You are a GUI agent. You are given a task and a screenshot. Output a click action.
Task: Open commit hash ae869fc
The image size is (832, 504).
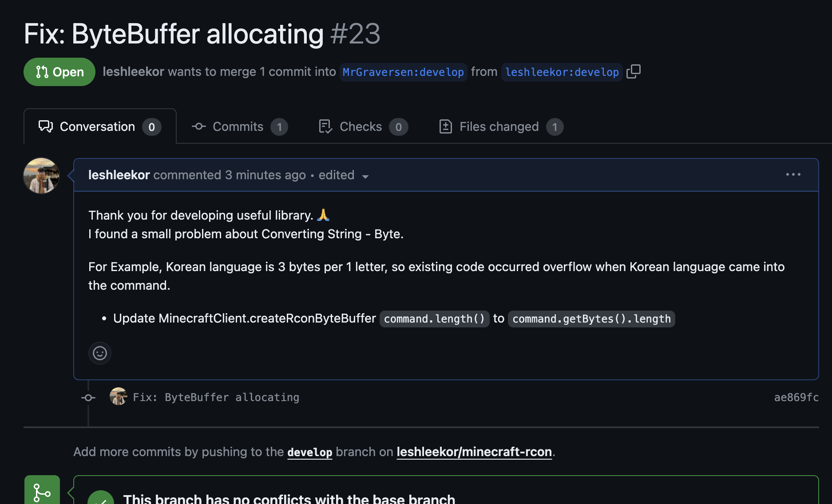796,397
